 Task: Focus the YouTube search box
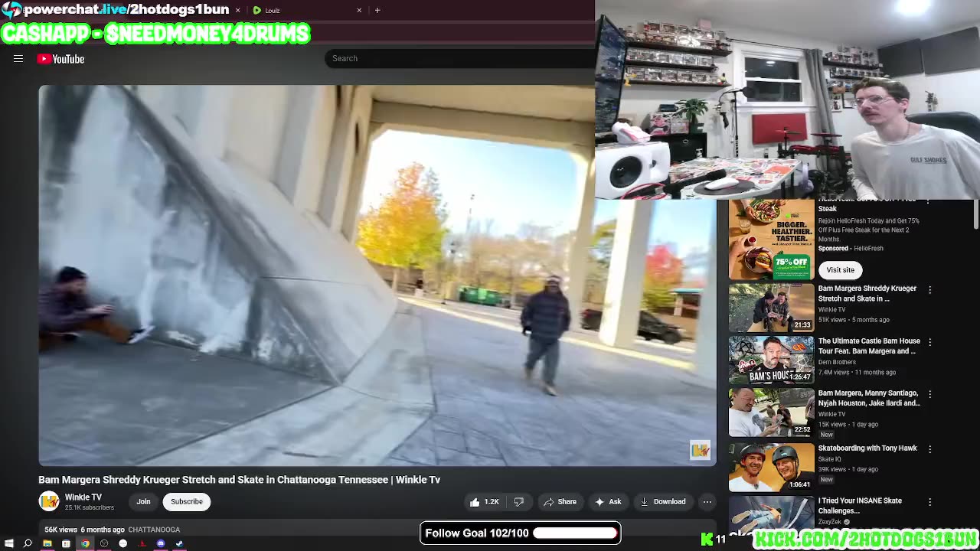coord(459,58)
